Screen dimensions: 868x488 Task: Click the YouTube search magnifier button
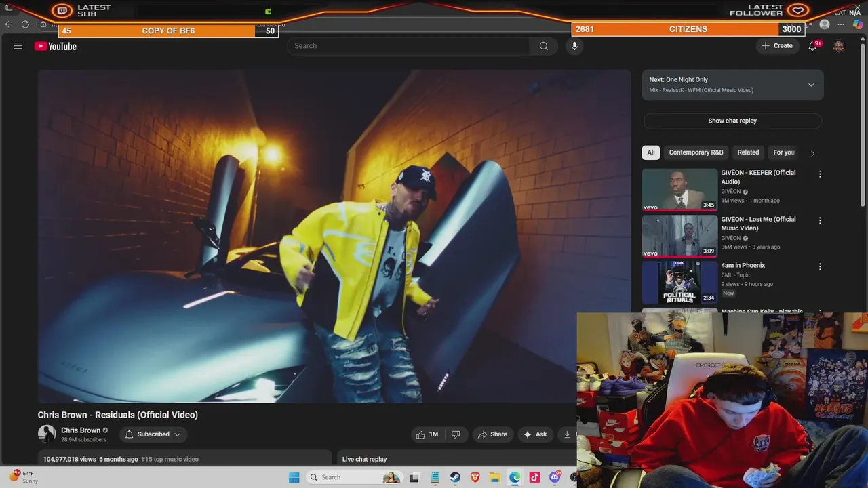pos(544,46)
